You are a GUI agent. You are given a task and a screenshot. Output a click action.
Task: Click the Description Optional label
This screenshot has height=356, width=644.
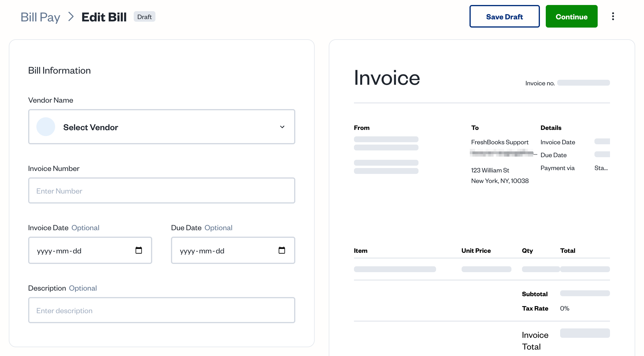pos(62,288)
